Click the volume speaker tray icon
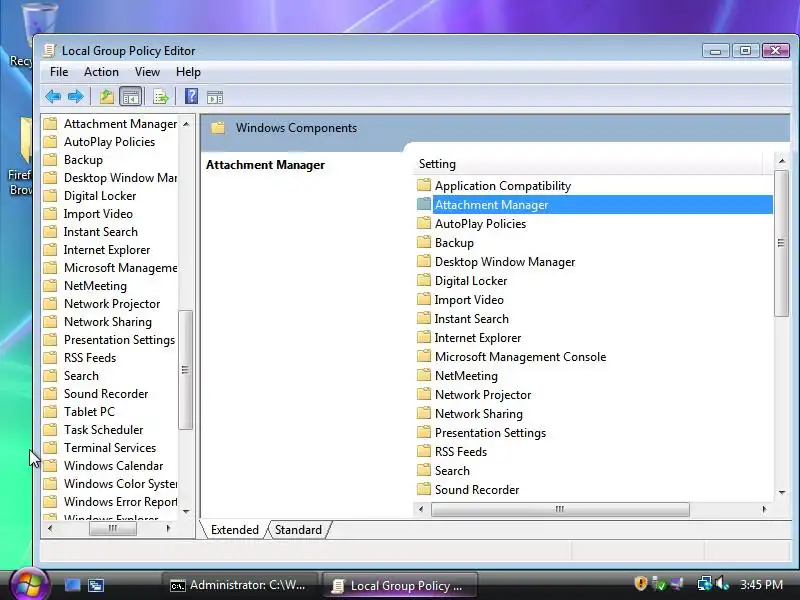Image resolution: width=800 pixels, height=600 pixels. [722, 583]
